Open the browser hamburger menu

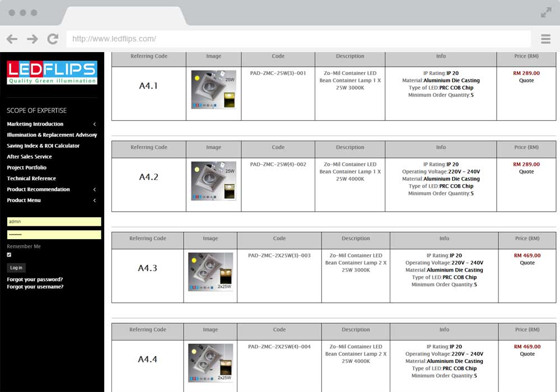(545, 39)
